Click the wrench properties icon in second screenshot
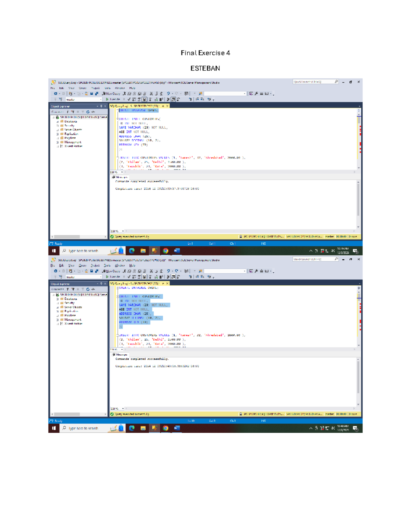The image size is (411, 532). click(256, 271)
